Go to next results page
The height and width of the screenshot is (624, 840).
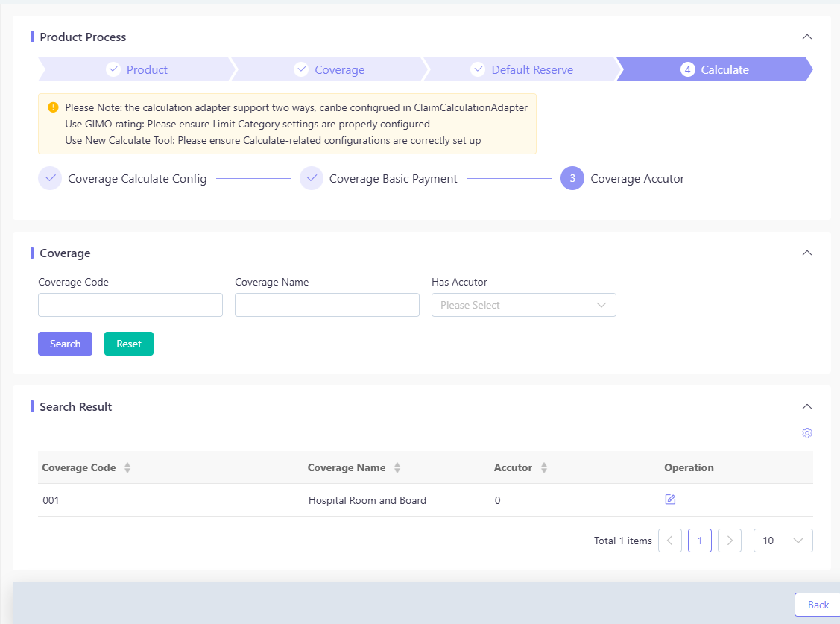pyautogui.click(x=730, y=541)
